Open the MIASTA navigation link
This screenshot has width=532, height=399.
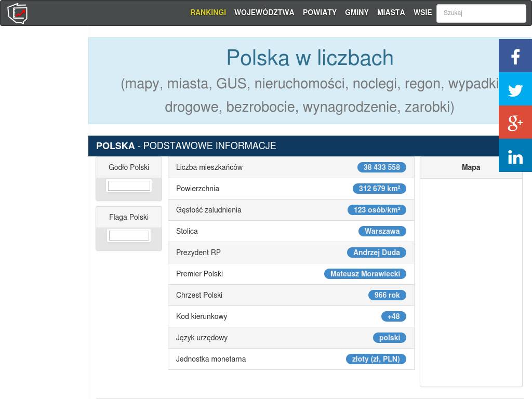point(391,12)
